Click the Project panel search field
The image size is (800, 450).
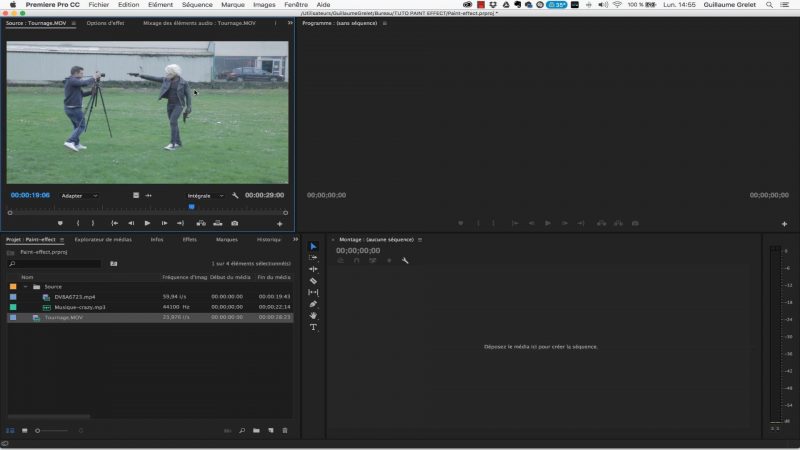55,264
